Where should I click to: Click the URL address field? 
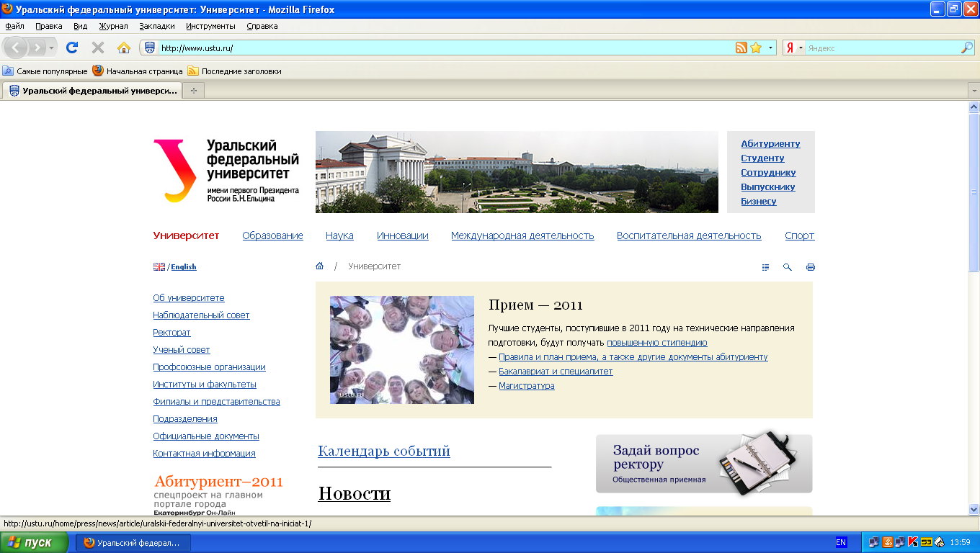point(447,48)
